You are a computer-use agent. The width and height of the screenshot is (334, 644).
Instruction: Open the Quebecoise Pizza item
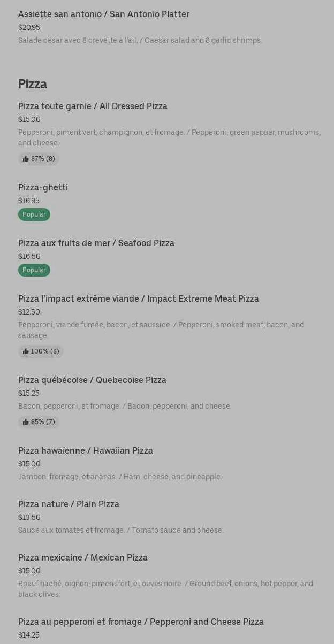coord(92,380)
